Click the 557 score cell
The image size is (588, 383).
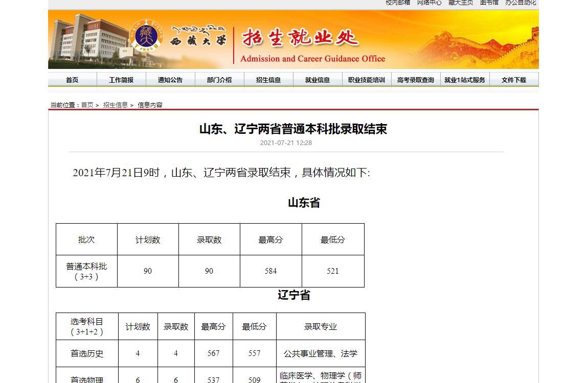(254, 353)
